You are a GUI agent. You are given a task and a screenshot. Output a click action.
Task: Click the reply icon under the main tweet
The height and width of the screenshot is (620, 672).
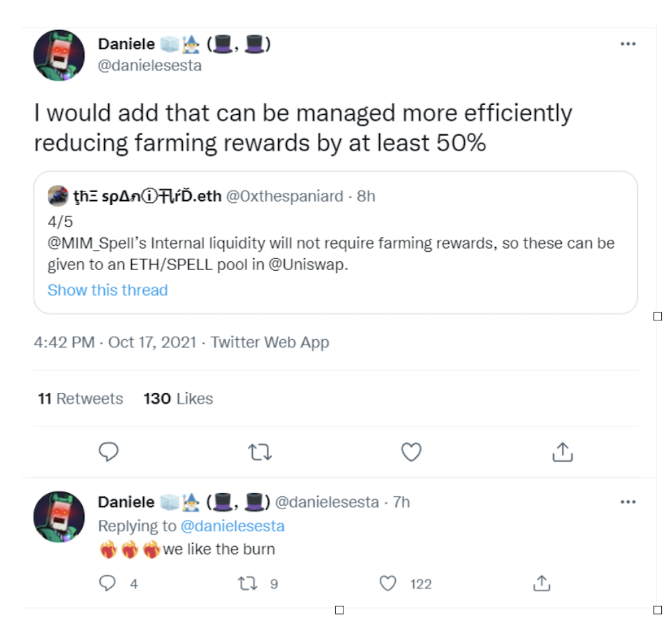pos(108,451)
